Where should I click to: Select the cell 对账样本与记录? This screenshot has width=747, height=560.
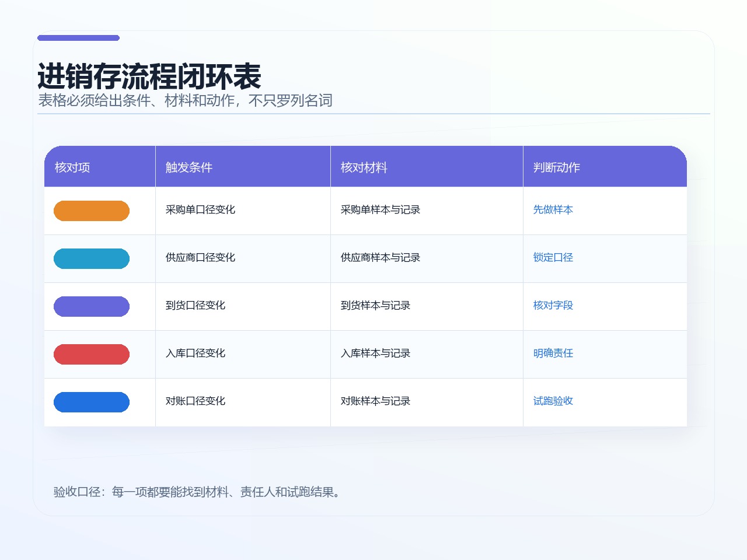point(427,402)
